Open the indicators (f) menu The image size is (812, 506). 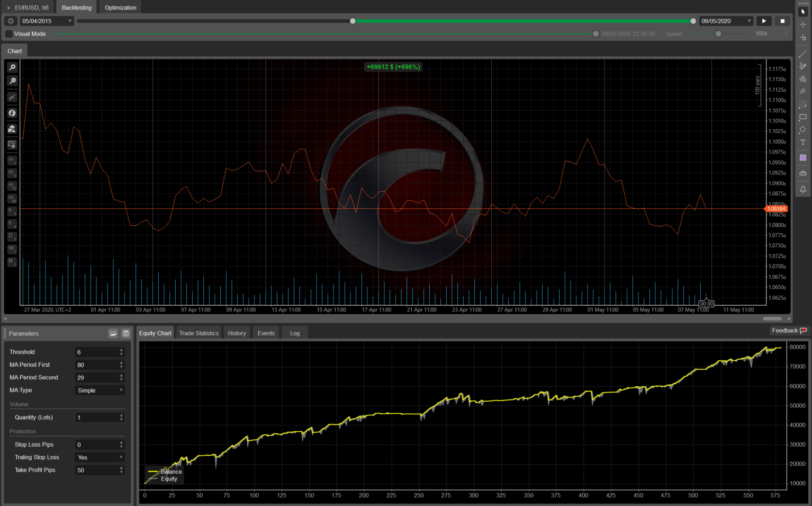coord(12,113)
